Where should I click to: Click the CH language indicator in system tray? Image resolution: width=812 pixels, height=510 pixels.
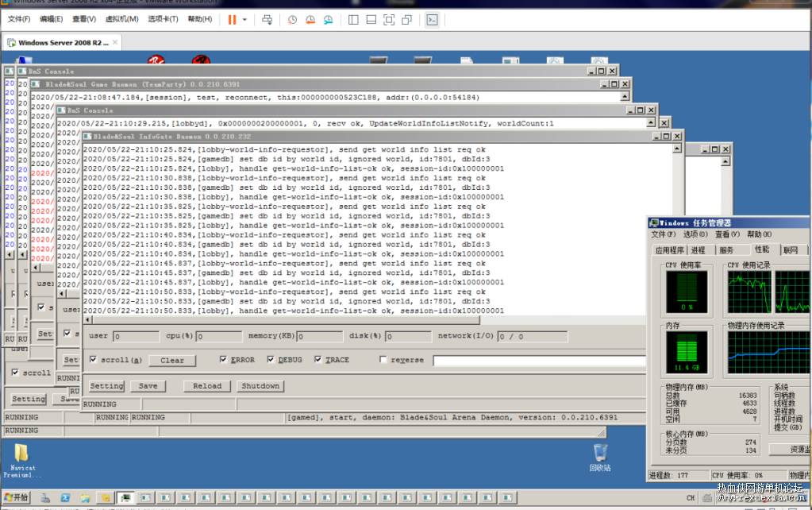click(x=691, y=498)
